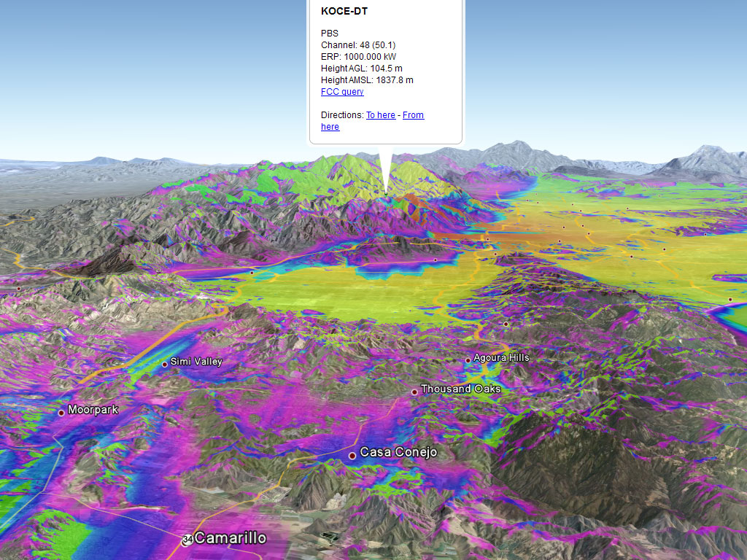Screen dimensions: 747x560
Task: Click the "From here" directions link
Action: pyautogui.click(x=413, y=115)
